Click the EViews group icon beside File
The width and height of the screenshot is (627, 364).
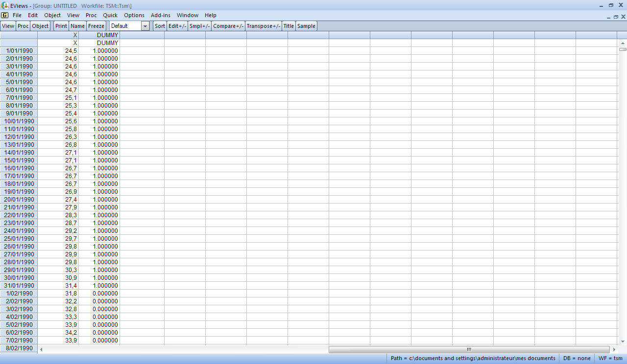point(5,15)
